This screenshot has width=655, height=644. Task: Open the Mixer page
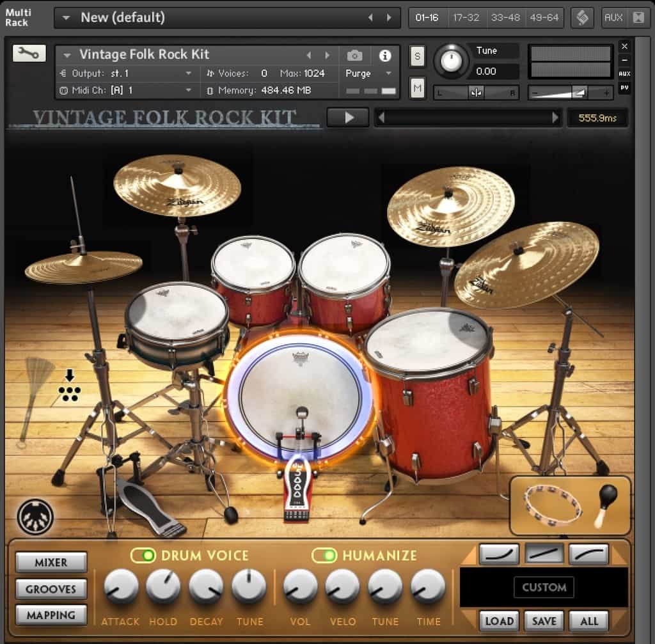pos(51,562)
